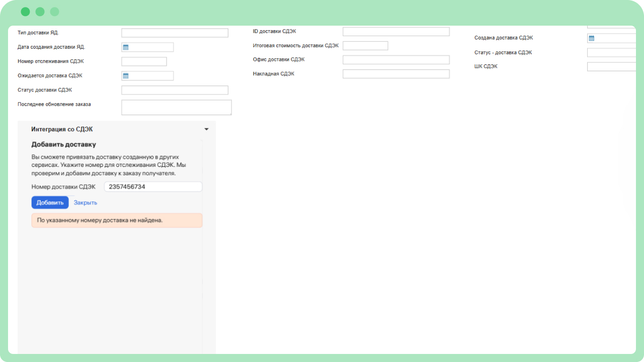
Task: Focus the Статус - доставка СДЭК field
Action: click(611, 53)
